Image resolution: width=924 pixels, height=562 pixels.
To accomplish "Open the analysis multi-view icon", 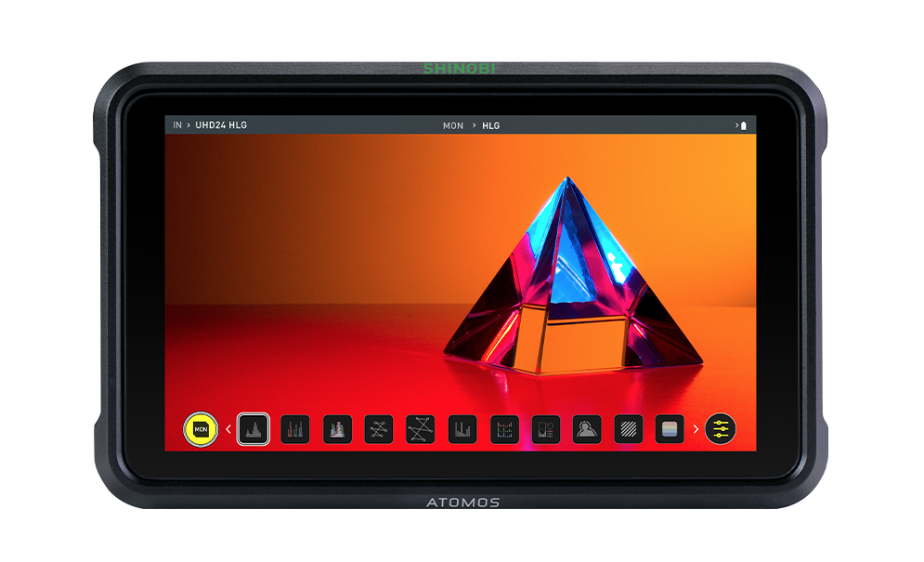I will coord(545,429).
